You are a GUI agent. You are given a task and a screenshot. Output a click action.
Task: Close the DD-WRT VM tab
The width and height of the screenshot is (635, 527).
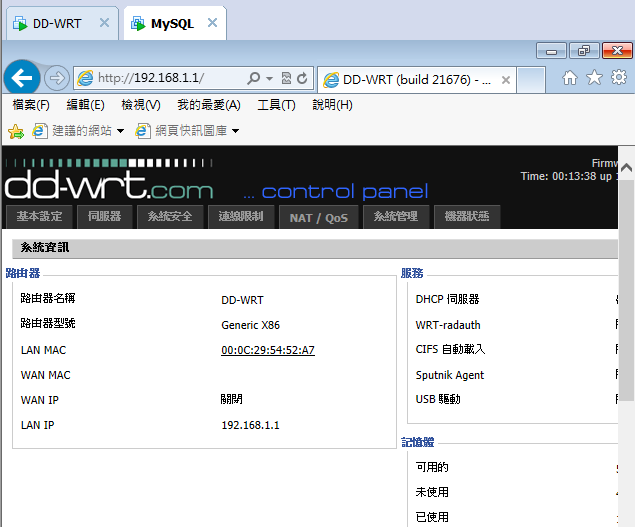click(104, 23)
